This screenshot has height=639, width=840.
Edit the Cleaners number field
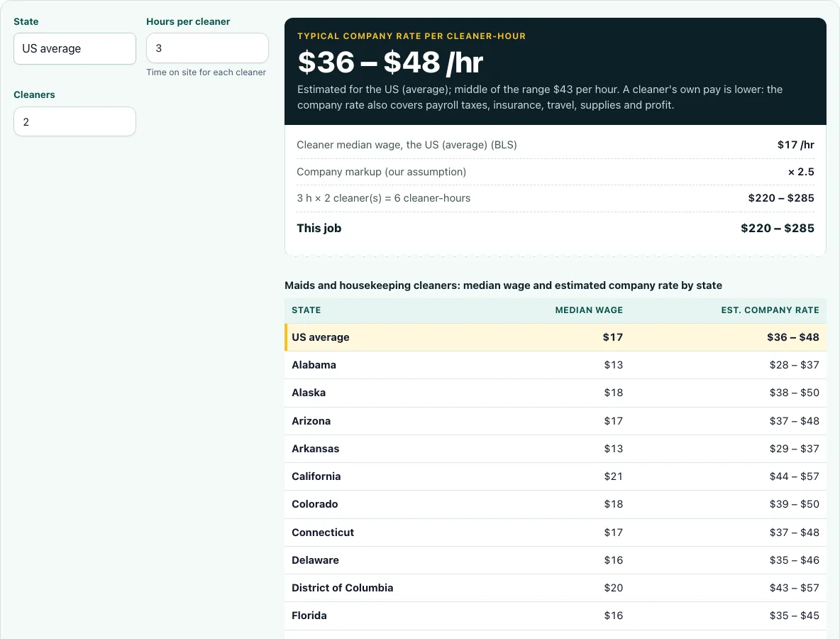click(x=74, y=121)
